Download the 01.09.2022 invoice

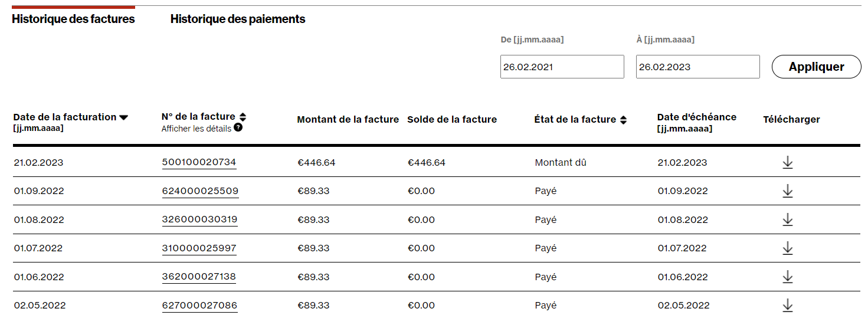coord(787,191)
